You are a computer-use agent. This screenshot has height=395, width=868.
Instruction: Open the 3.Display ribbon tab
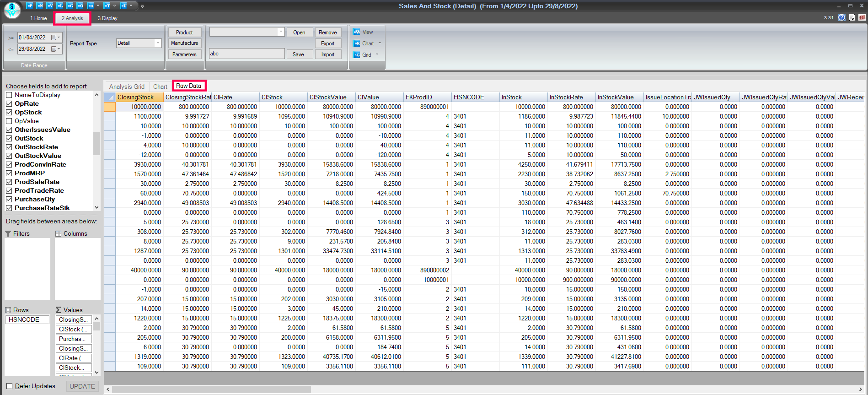pyautogui.click(x=107, y=18)
